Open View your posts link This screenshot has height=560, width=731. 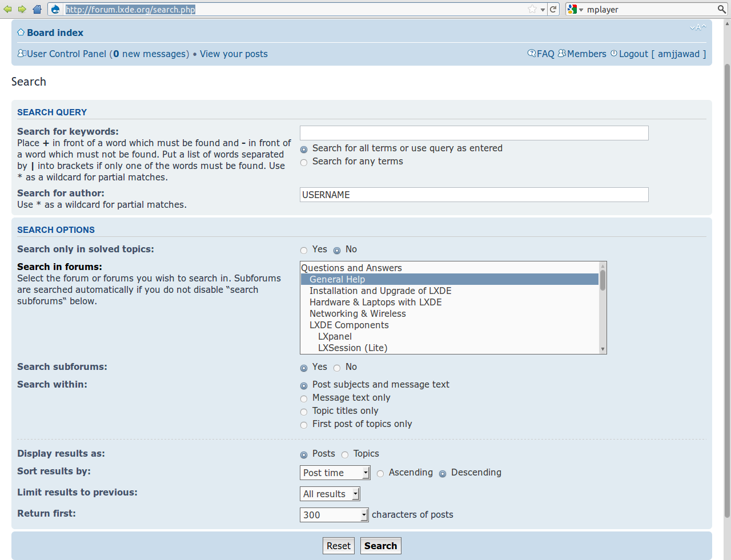234,54
